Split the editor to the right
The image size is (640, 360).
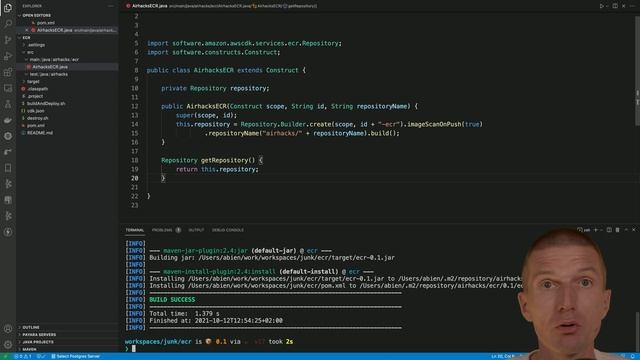615,6
